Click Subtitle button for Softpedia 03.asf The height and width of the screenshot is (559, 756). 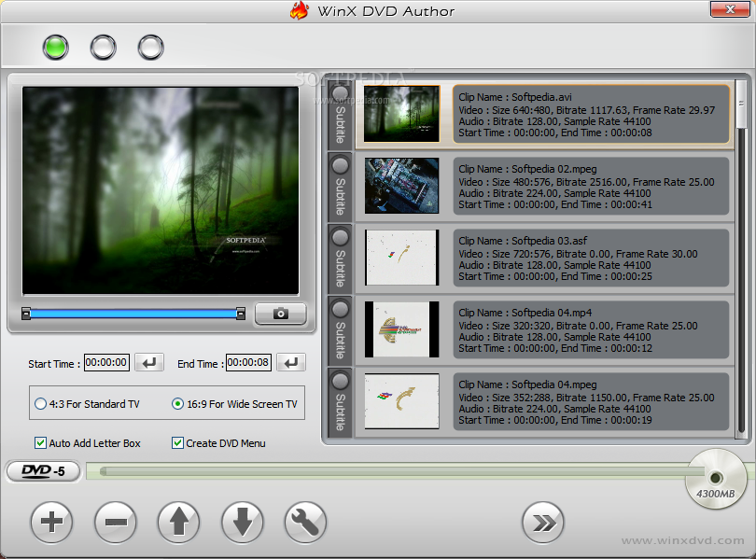340,259
